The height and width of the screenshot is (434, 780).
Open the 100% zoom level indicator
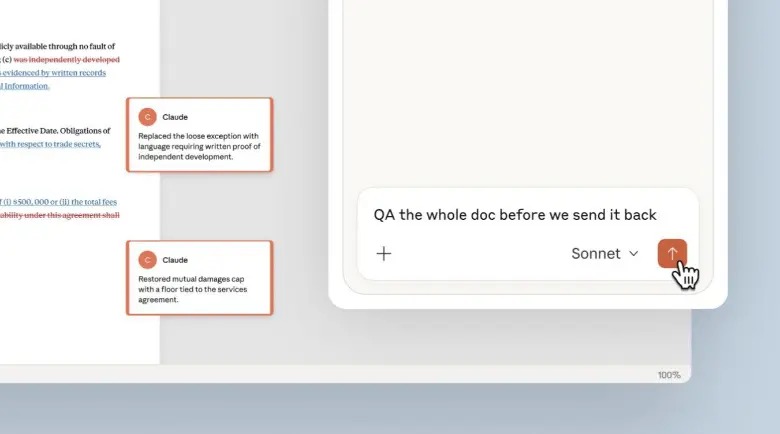tap(669, 375)
